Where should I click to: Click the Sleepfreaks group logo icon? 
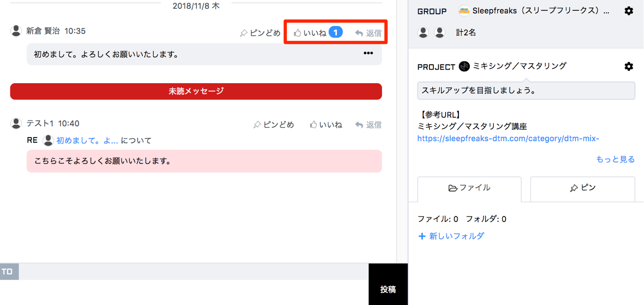point(464,11)
